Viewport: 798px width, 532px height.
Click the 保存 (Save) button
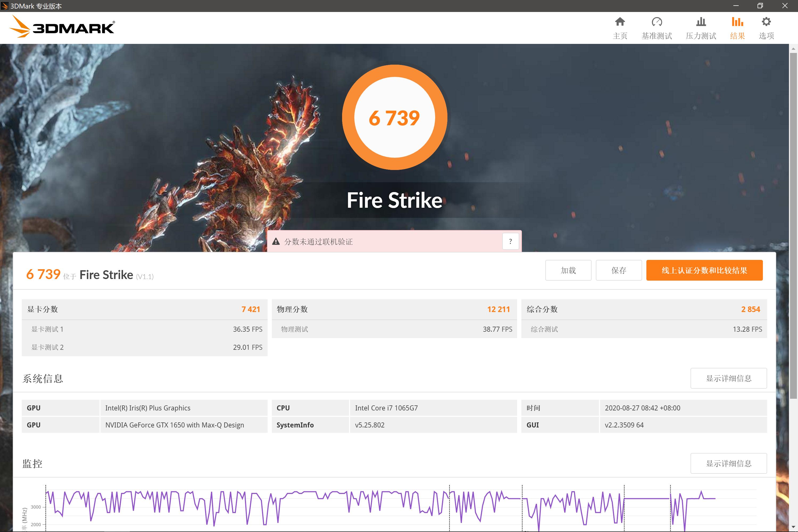[x=618, y=271]
